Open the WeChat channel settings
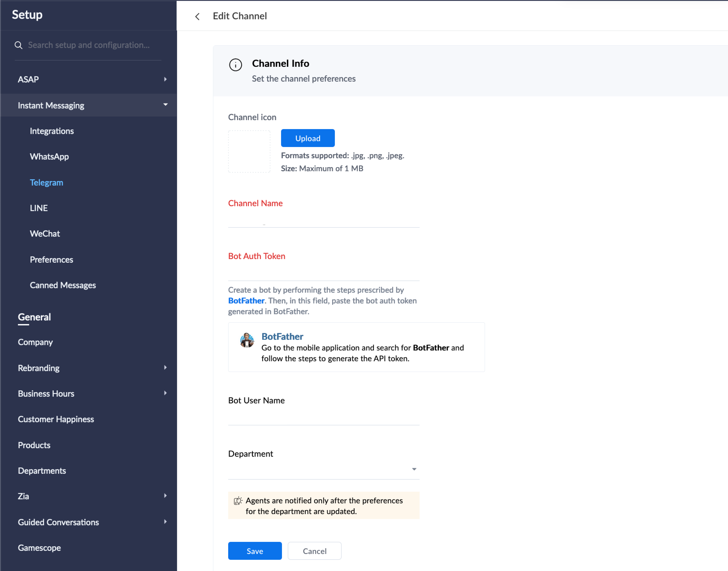The image size is (728, 571). pyautogui.click(x=45, y=234)
